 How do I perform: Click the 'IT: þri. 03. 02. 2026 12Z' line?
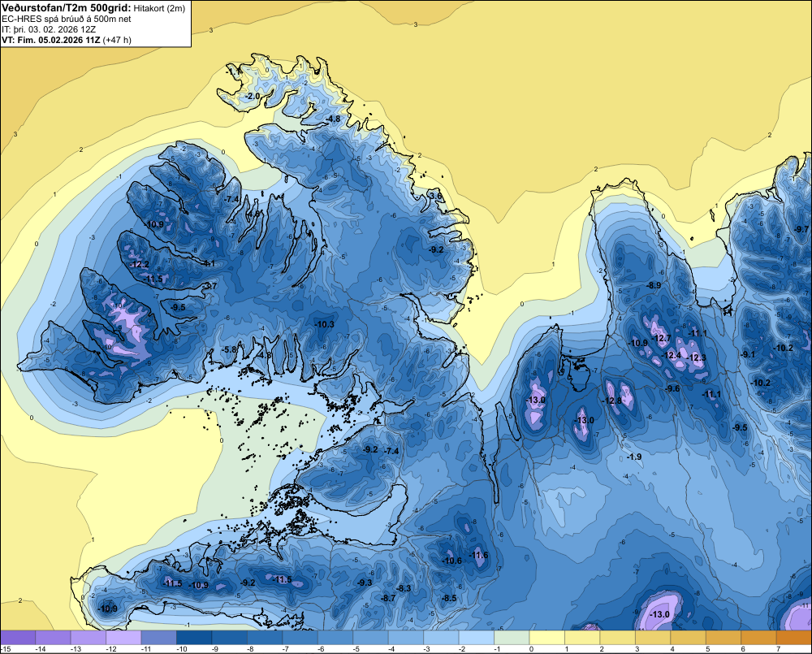pos(49,29)
